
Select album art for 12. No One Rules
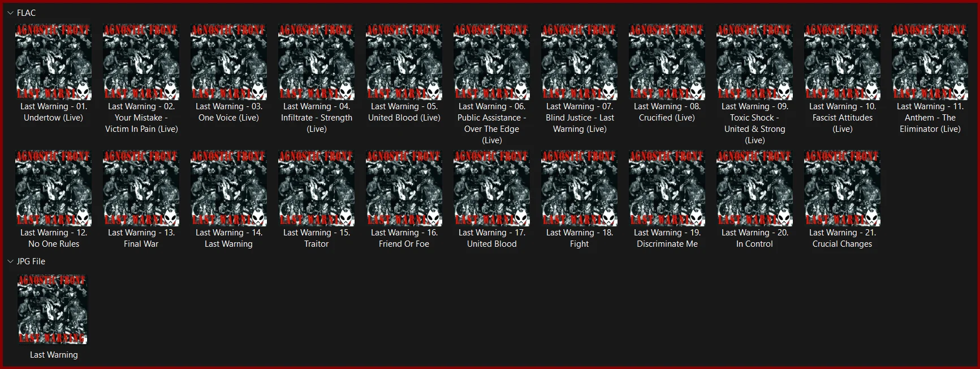pos(54,188)
